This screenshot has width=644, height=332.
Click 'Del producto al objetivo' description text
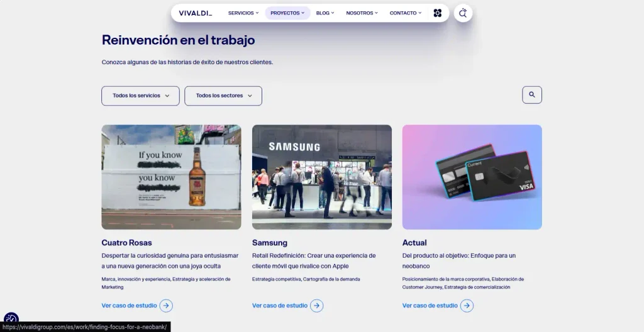458,261
